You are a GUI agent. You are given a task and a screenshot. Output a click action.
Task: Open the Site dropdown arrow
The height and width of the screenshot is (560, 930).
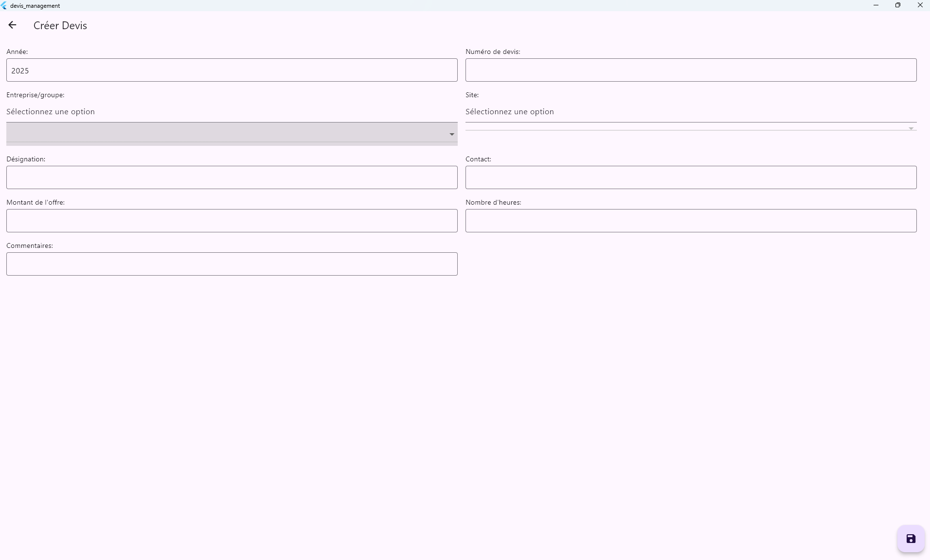911,128
